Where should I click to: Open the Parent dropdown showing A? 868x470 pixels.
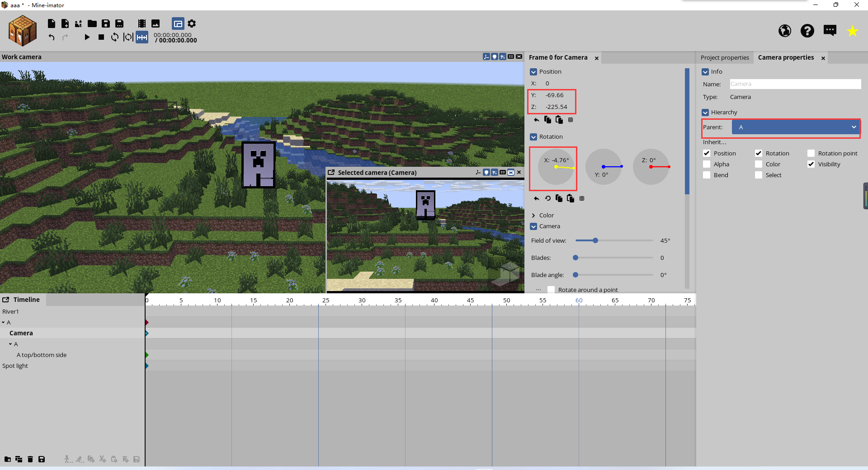click(796, 127)
